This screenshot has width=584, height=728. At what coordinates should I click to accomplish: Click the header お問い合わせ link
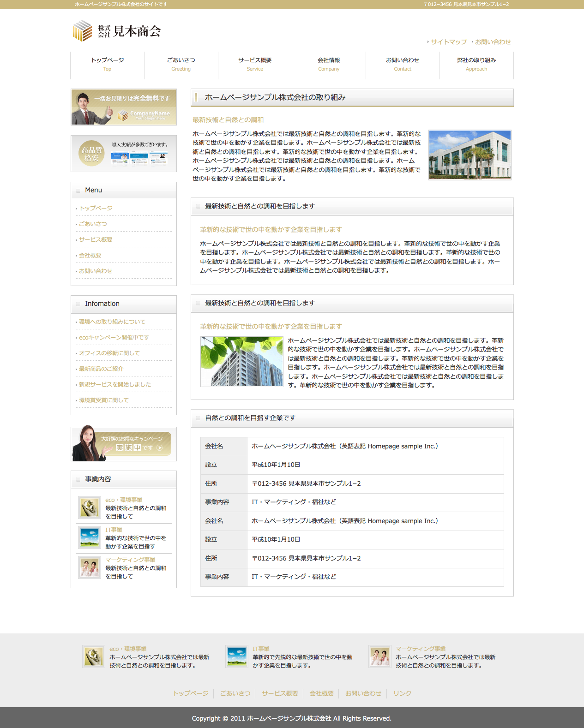click(x=493, y=42)
